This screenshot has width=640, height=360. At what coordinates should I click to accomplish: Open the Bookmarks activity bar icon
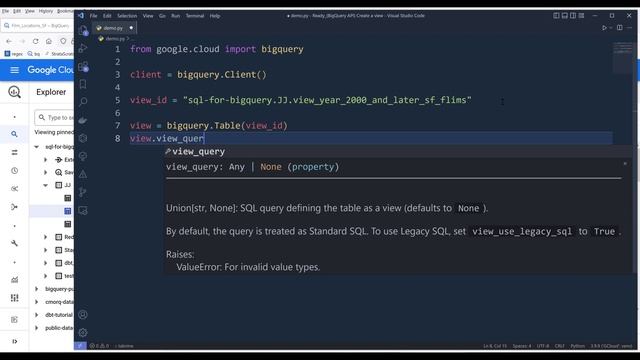tap(83, 84)
